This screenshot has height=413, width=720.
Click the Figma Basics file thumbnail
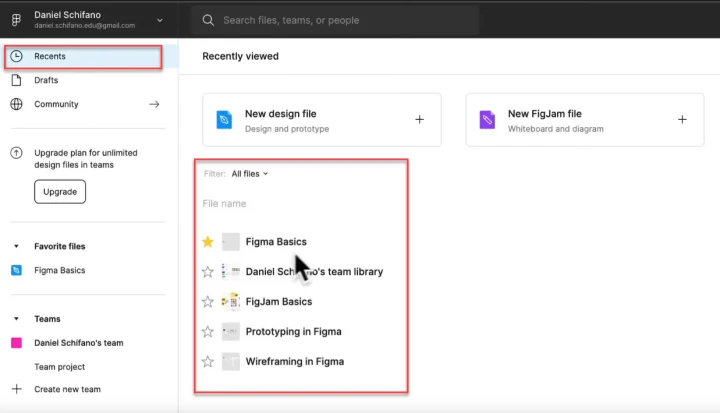pos(231,242)
